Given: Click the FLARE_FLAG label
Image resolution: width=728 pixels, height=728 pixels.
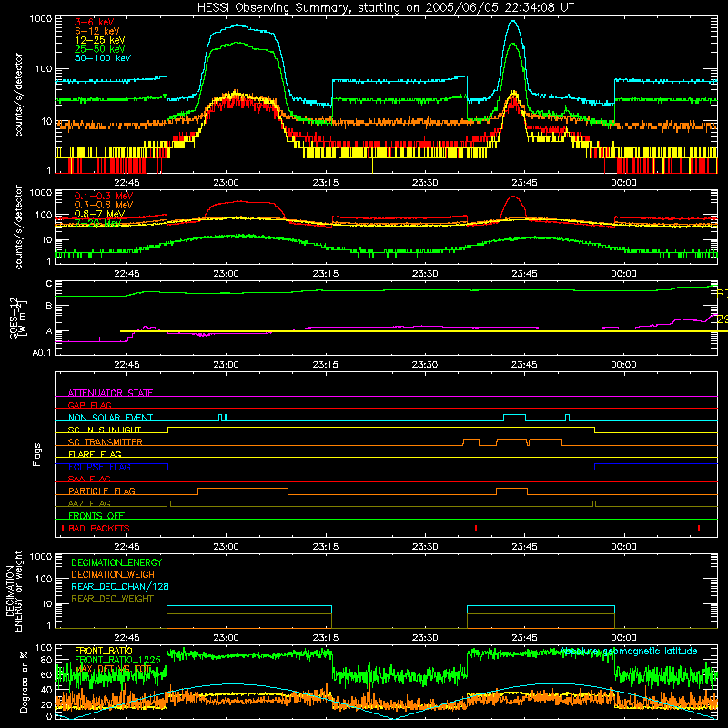Looking at the screenshot, I should (x=95, y=454).
